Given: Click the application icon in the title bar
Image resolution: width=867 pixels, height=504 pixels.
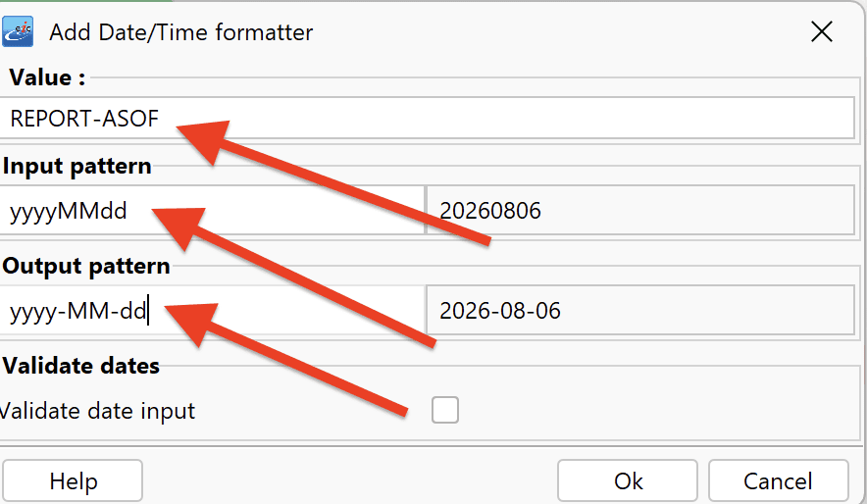Looking at the screenshot, I should point(18,31).
